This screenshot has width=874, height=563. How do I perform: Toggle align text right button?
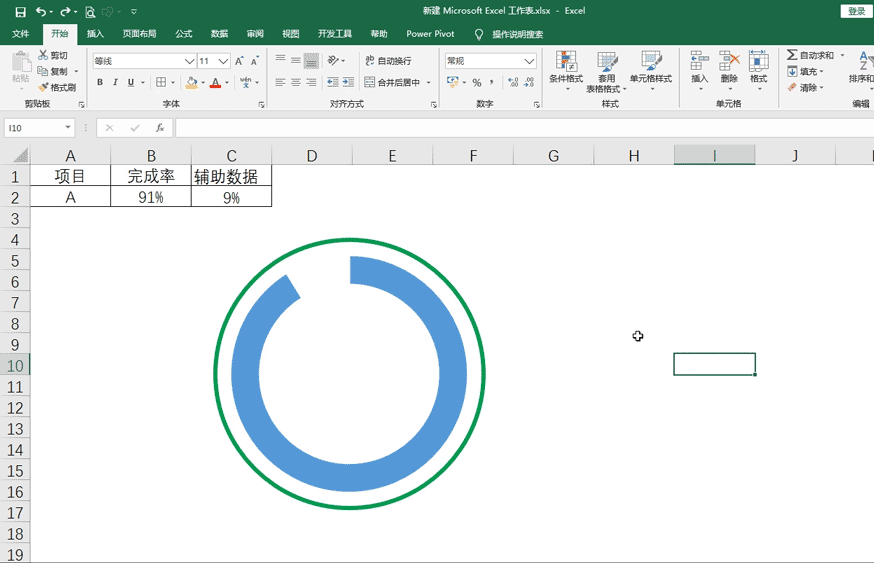coord(312,82)
